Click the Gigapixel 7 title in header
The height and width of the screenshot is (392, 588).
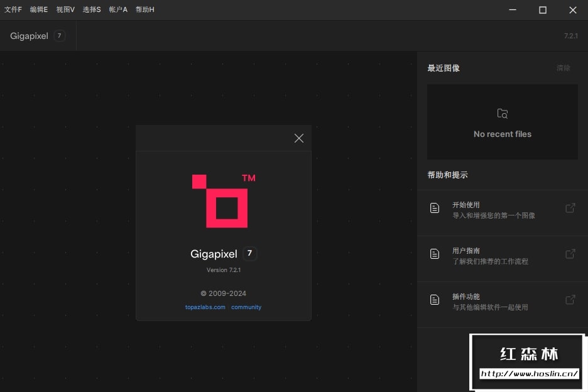pos(38,36)
